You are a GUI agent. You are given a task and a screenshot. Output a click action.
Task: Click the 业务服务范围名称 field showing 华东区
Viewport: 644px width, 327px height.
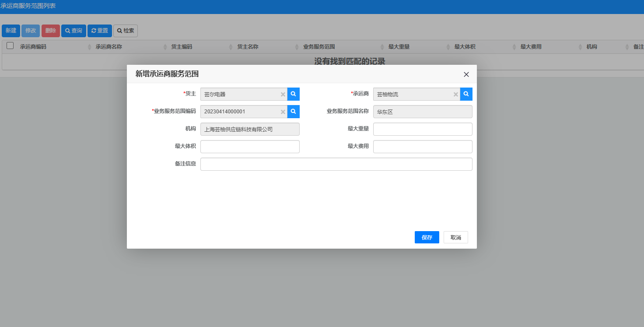423,112
